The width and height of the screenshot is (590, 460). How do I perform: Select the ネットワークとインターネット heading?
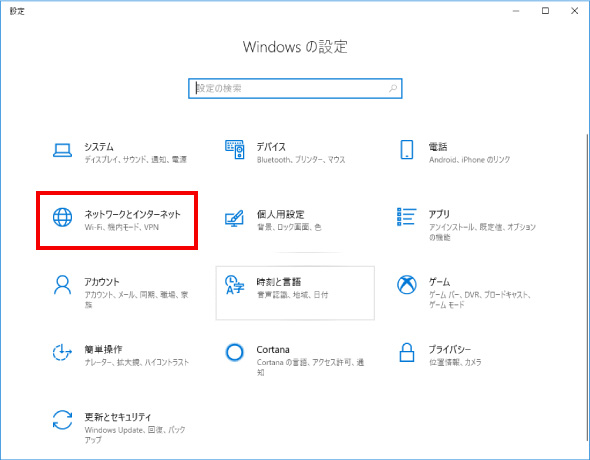click(132, 214)
